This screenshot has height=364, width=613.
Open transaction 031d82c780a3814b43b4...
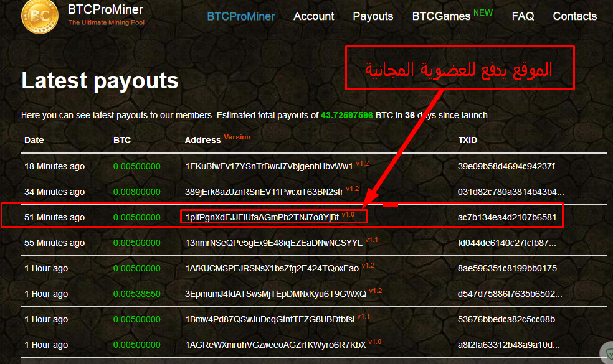click(x=511, y=192)
